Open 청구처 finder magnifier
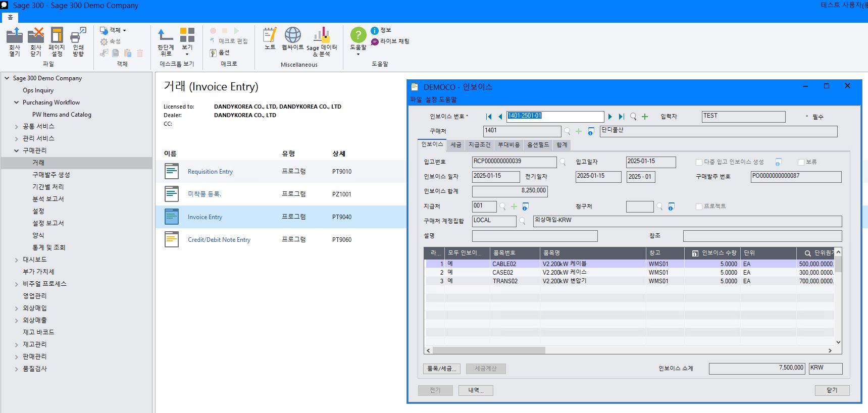 [659, 206]
